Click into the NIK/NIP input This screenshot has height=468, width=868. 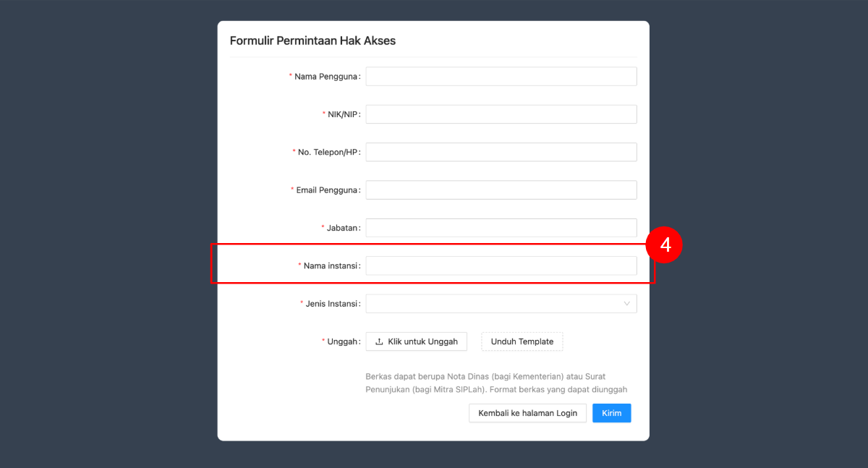pyautogui.click(x=501, y=114)
